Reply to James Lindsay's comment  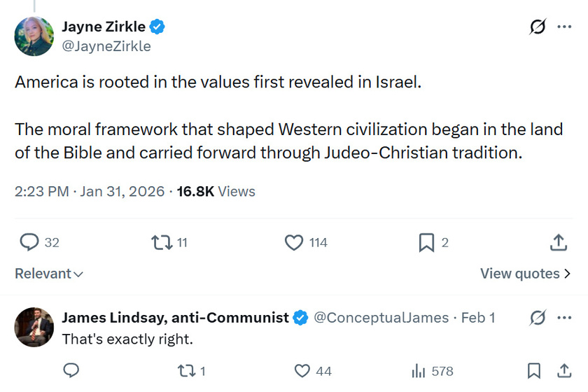point(71,370)
